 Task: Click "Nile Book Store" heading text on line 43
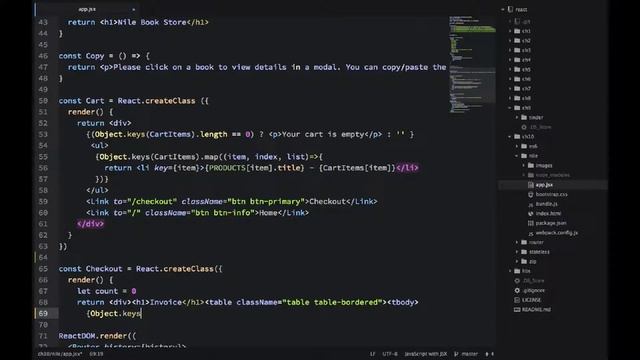[x=152, y=22]
